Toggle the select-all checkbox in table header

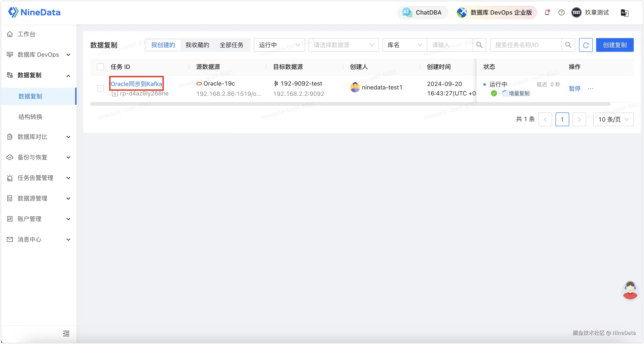[x=100, y=67]
